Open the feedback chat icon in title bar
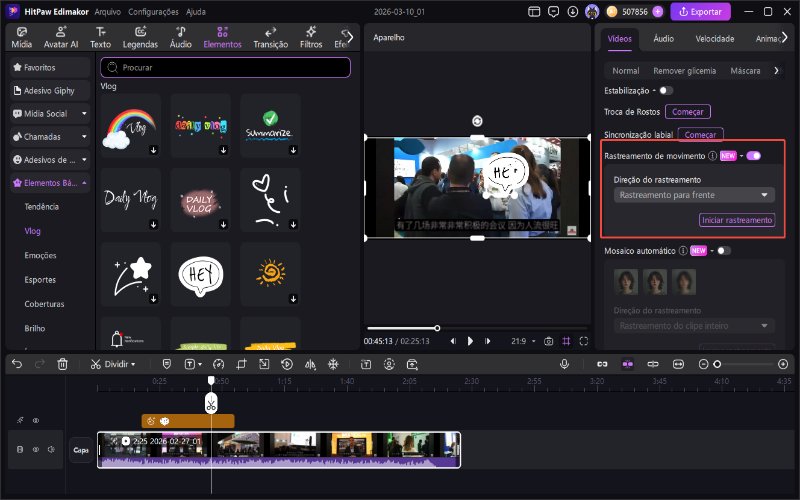Image resolution: width=800 pixels, height=500 pixels. [x=553, y=12]
